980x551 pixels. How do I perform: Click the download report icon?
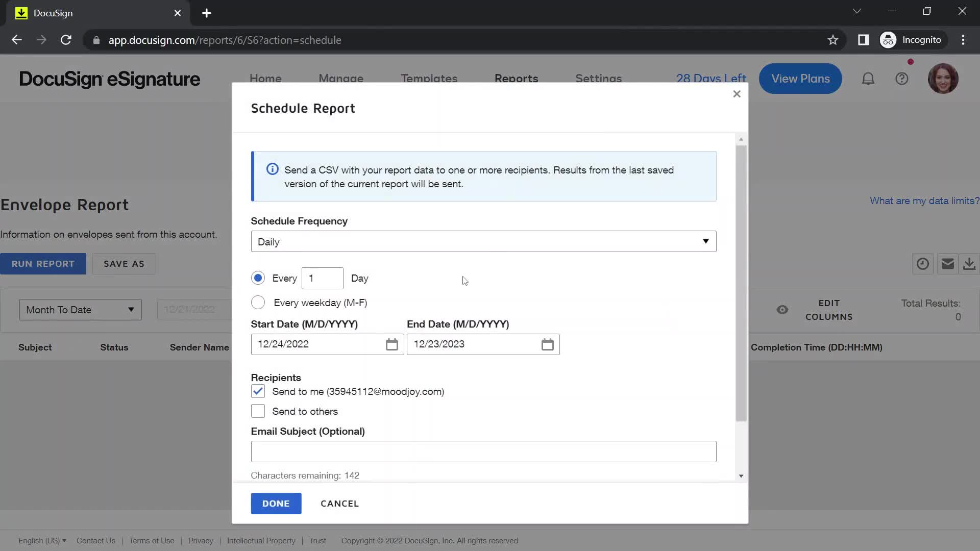pyautogui.click(x=969, y=264)
